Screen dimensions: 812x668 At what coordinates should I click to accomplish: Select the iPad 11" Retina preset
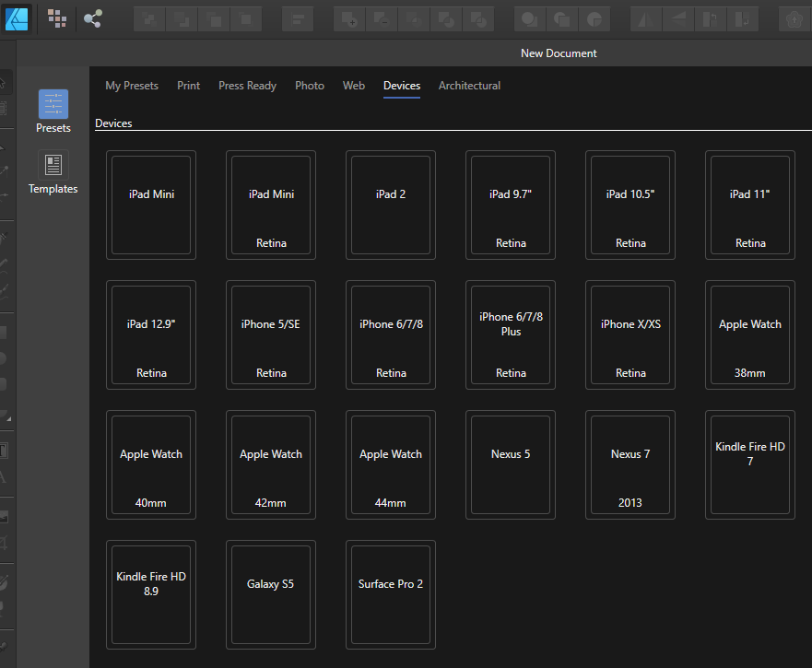click(x=750, y=205)
